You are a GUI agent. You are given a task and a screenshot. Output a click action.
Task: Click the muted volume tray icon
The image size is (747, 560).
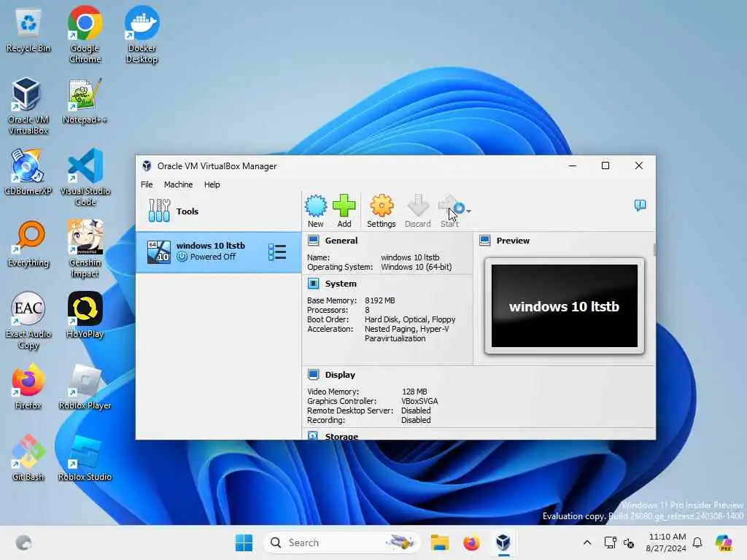click(629, 542)
